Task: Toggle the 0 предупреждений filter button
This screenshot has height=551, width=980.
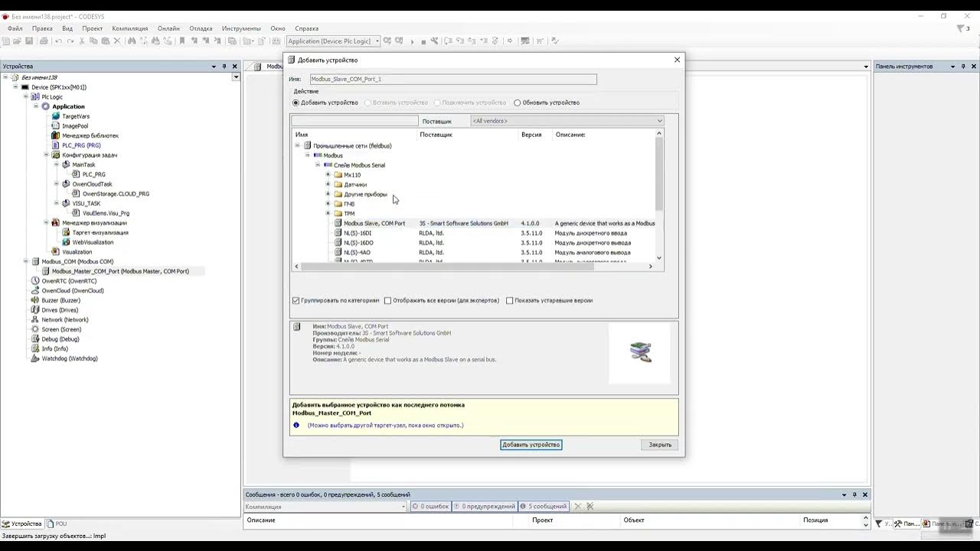Action: [485, 506]
